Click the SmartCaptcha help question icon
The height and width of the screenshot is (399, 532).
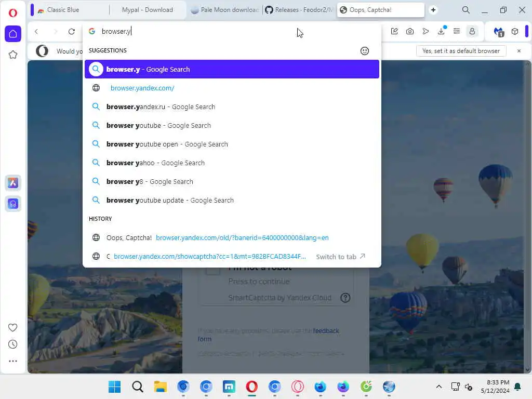345,298
